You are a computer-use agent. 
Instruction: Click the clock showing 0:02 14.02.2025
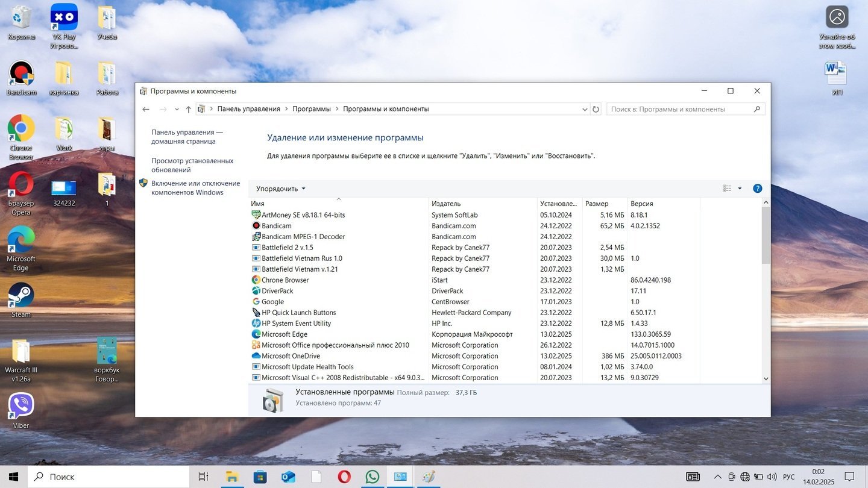(x=818, y=477)
